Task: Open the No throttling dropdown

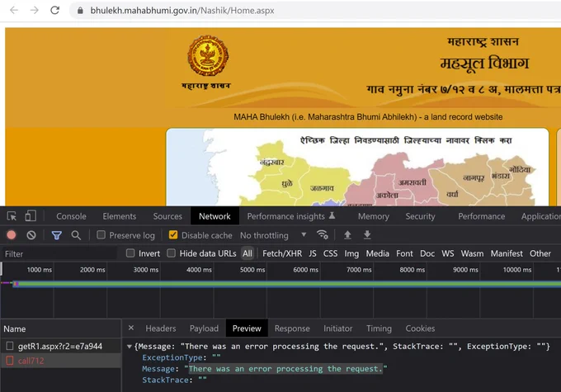Action: pyautogui.click(x=273, y=235)
